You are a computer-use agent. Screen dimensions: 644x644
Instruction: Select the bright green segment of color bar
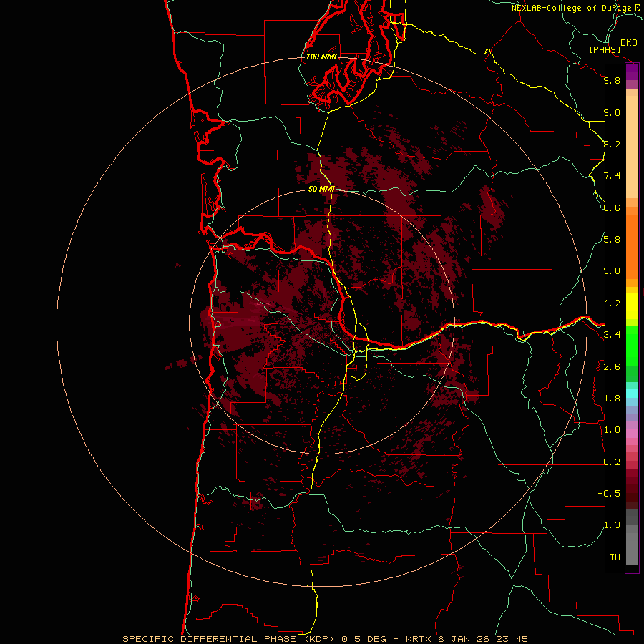click(x=632, y=346)
